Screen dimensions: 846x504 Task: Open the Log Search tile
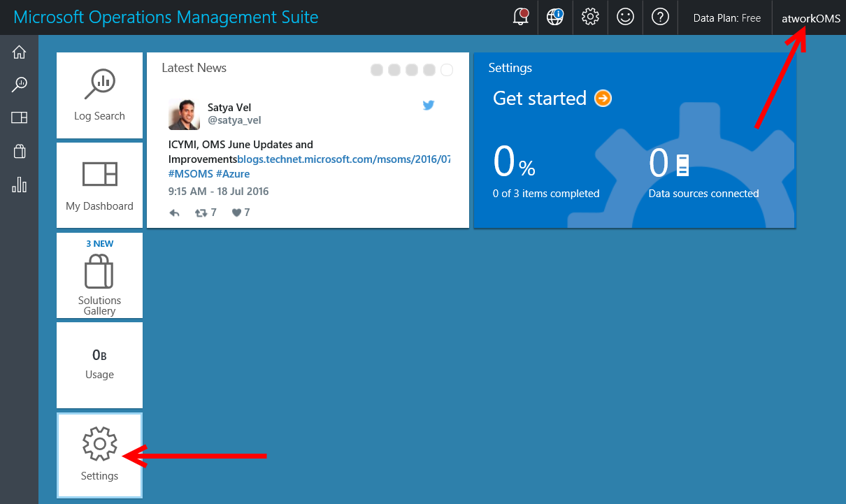(99, 96)
